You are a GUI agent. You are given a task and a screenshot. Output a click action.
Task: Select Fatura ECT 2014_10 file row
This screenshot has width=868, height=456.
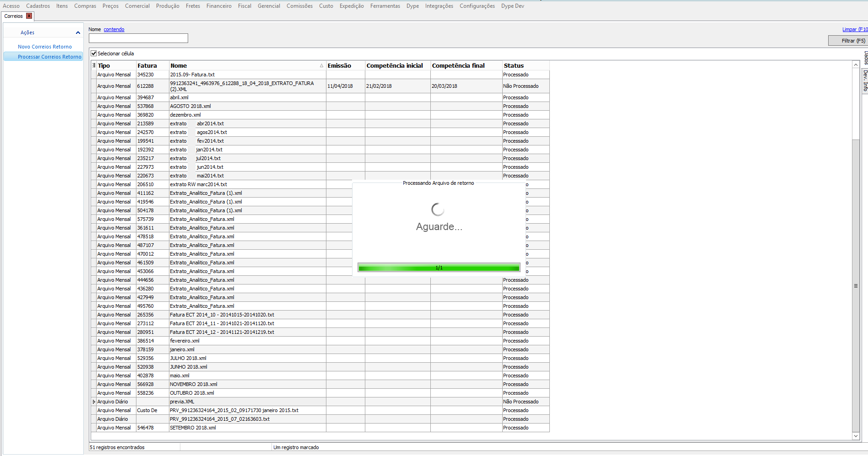point(320,315)
